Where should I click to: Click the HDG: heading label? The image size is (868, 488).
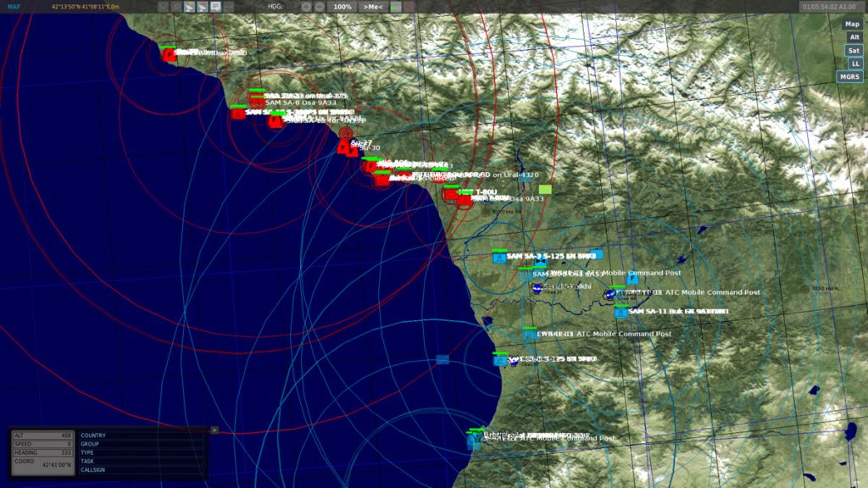point(275,7)
